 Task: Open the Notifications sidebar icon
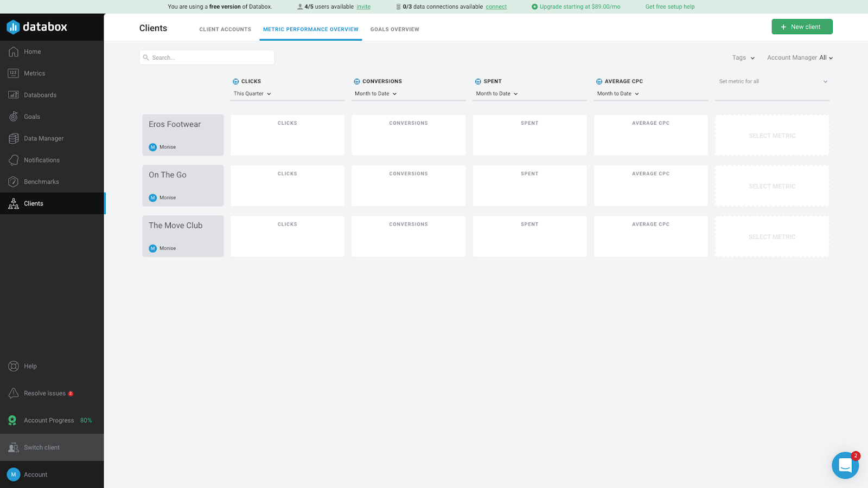pos(14,160)
